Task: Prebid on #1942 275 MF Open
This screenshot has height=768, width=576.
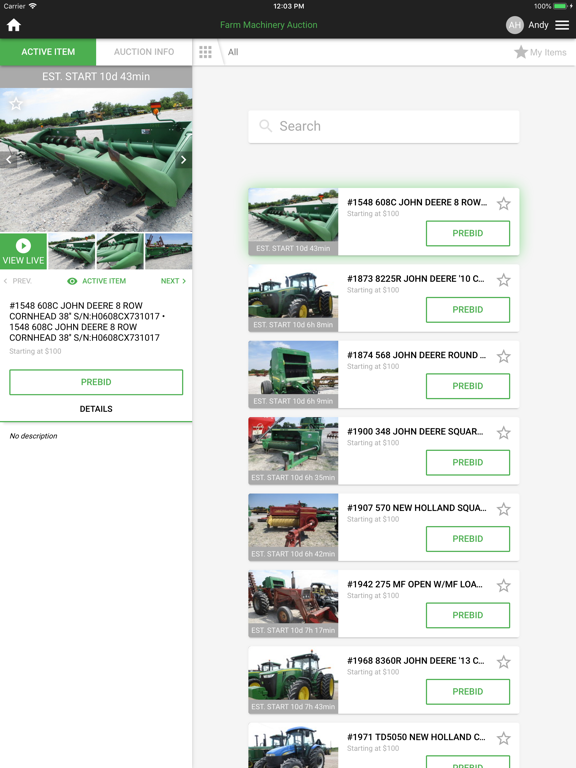Action: click(468, 615)
